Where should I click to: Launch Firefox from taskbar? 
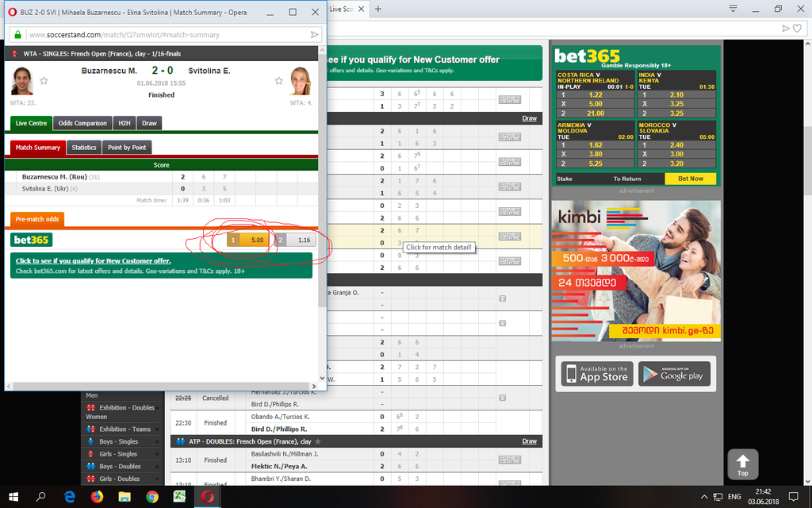(97, 497)
